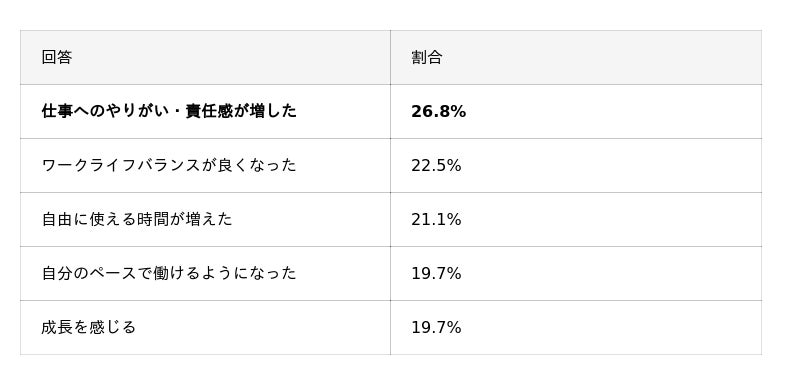
Task: Select the 成長を感じる cell
Action: pos(205,327)
